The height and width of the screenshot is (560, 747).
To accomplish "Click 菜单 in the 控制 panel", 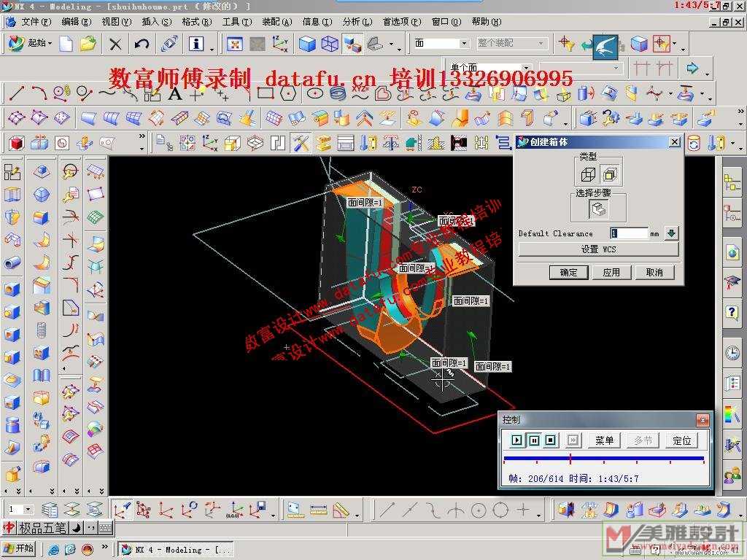I will (x=604, y=440).
